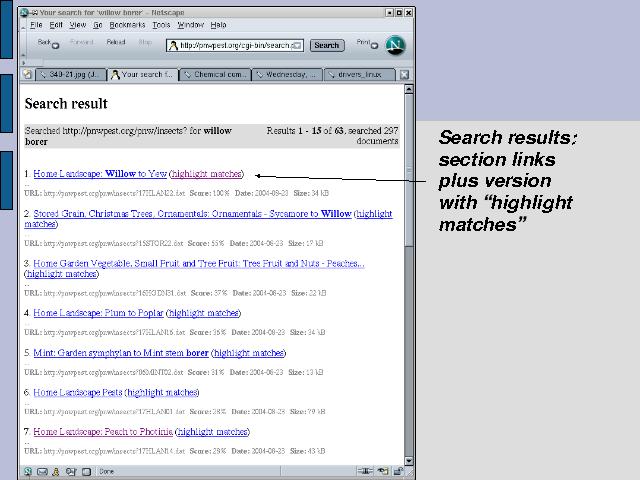Click the Netscape logo throbber icon

(x=396, y=45)
